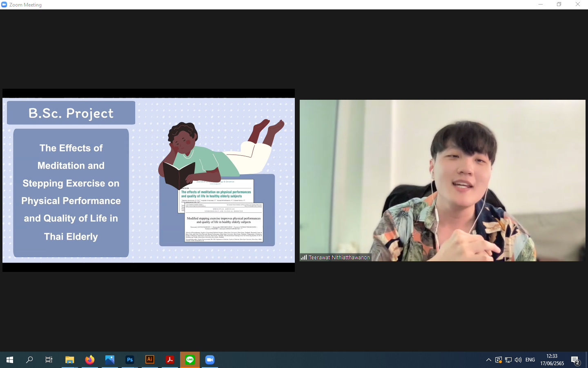Screen dimensions: 588x368
Task: Switch to Adobe Acrobat in the taskbar
Action: coord(170,360)
